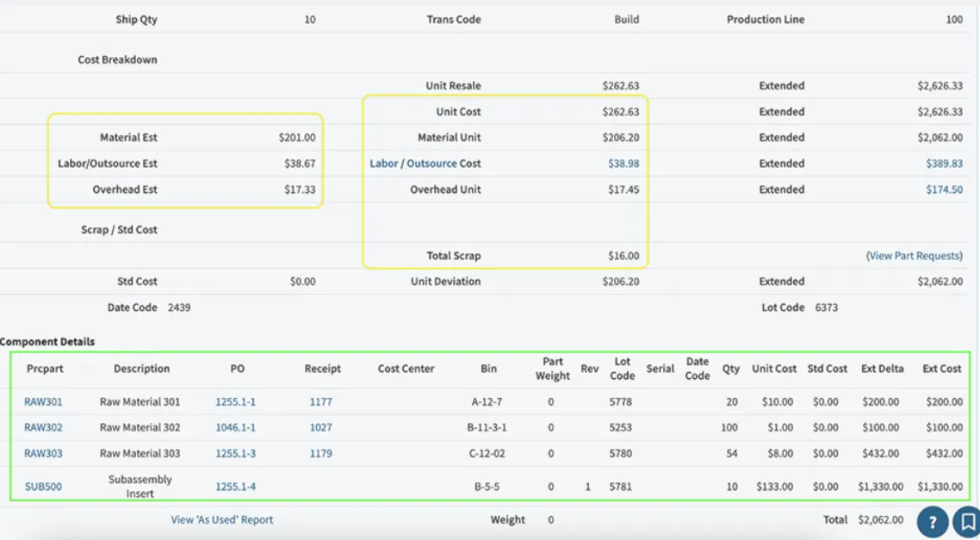This screenshot has width=980, height=540.
Task: Click View 'As Used' Report link
Action: tap(221, 520)
